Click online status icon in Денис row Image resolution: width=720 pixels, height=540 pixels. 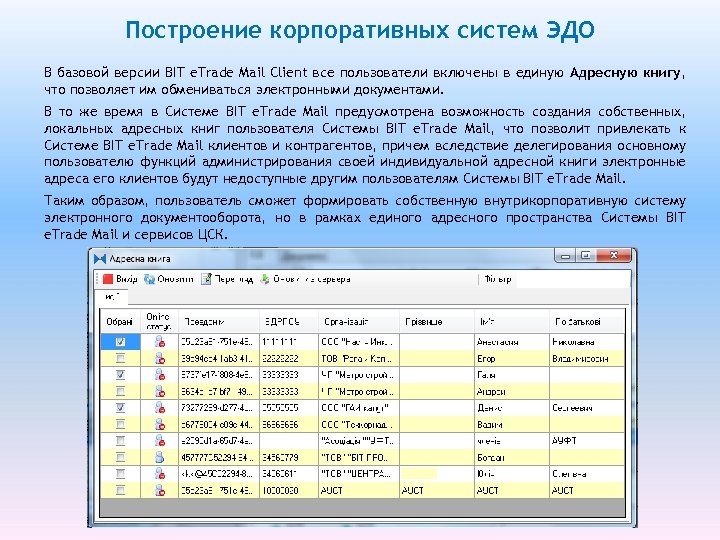click(x=159, y=408)
